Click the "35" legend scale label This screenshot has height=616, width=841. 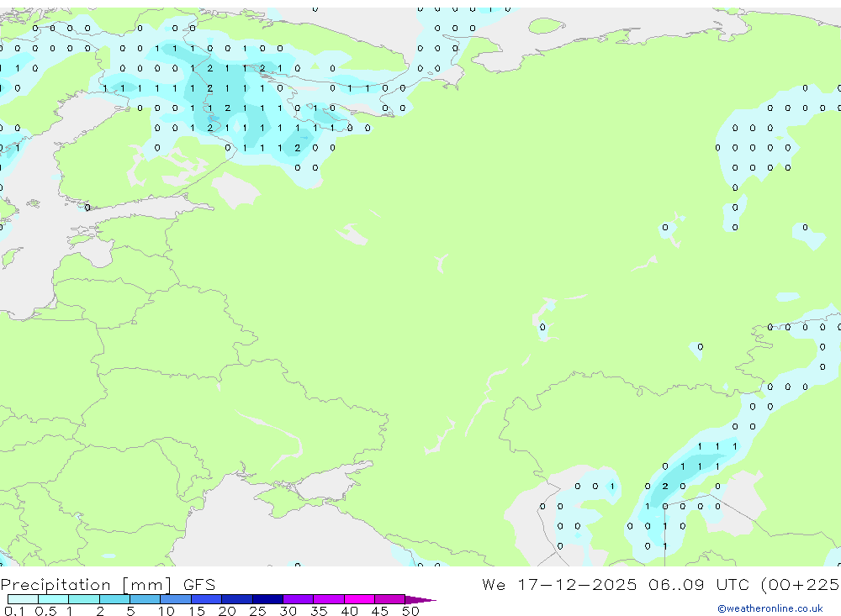pyautogui.click(x=319, y=611)
